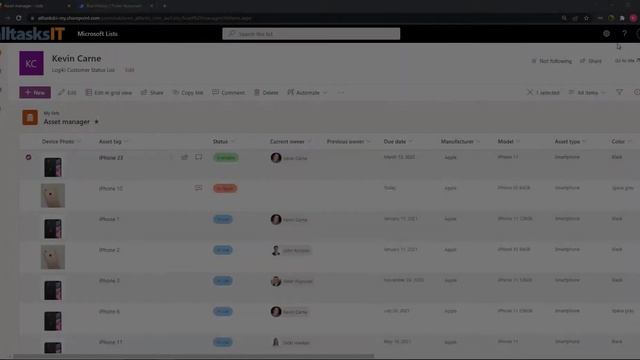Screen dimensions: 640x360
Task: Reload the page in the browser
Action: [19, 18]
